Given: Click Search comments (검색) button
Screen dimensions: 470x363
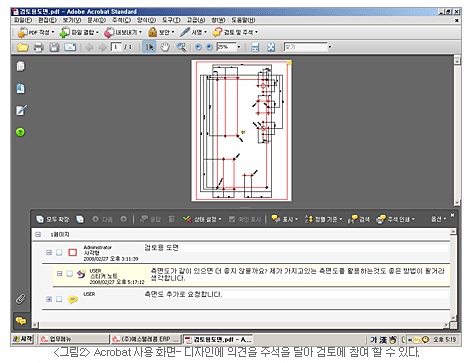Looking at the screenshot, I should point(359,219).
